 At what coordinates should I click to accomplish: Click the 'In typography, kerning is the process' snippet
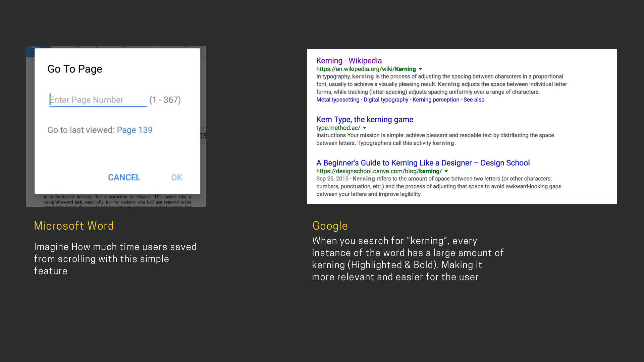click(441, 84)
